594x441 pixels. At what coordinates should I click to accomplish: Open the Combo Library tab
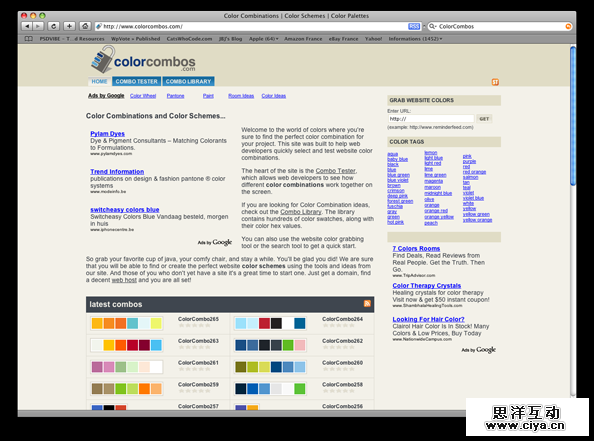click(x=188, y=81)
